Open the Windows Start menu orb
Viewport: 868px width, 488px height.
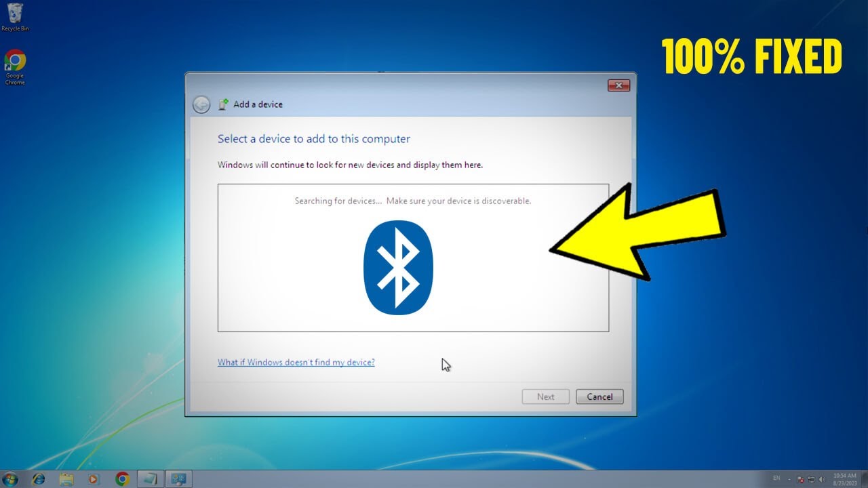[11, 479]
